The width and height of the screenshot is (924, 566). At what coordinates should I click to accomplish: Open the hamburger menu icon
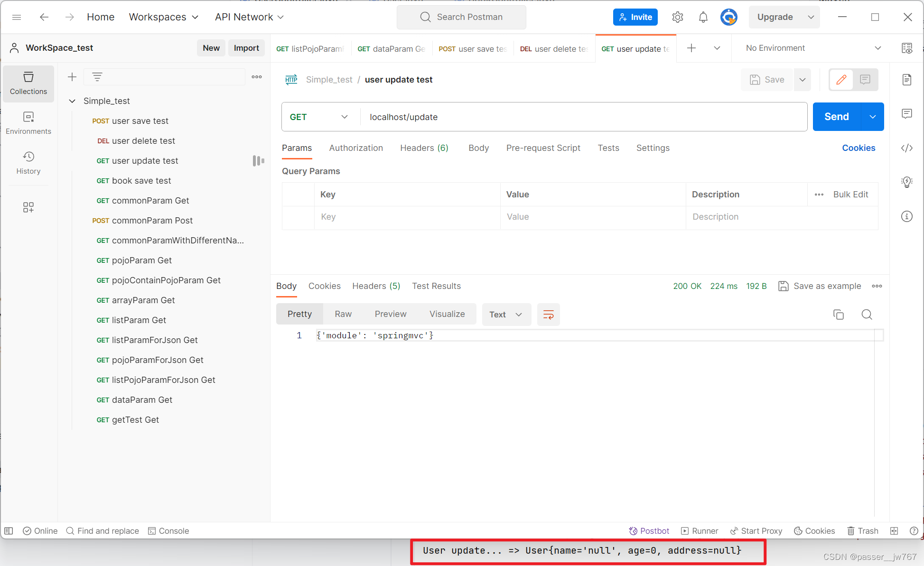[17, 17]
